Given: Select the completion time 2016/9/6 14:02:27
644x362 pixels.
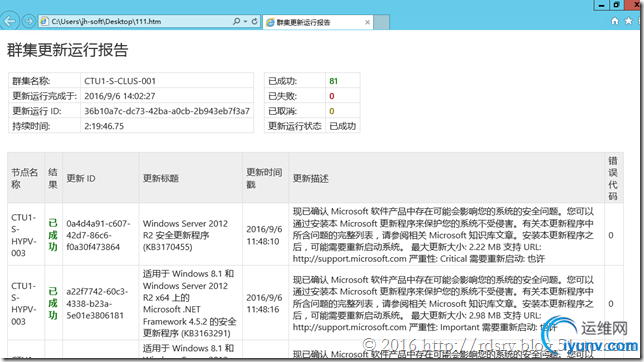Looking at the screenshot, I should pos(120,96).
